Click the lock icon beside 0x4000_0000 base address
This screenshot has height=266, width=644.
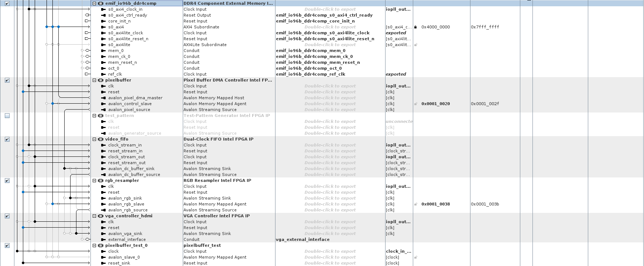[415, 27]
